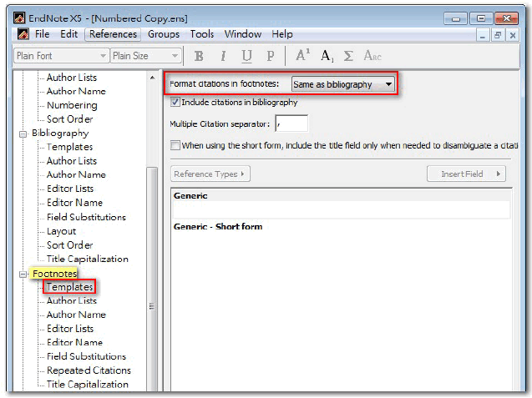Toggle Italic formatting button

(x=223, y=56)
